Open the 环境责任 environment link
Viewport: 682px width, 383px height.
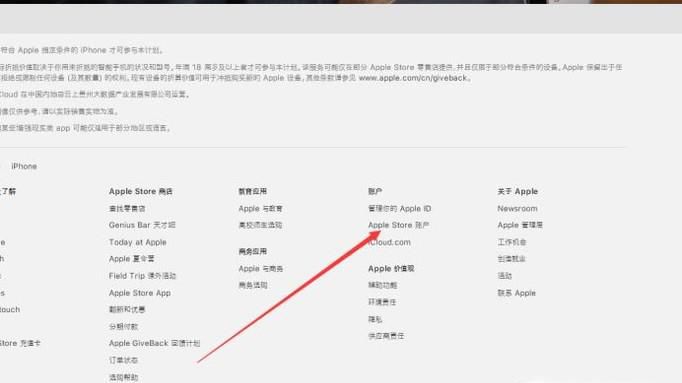(x=382, y=302)
